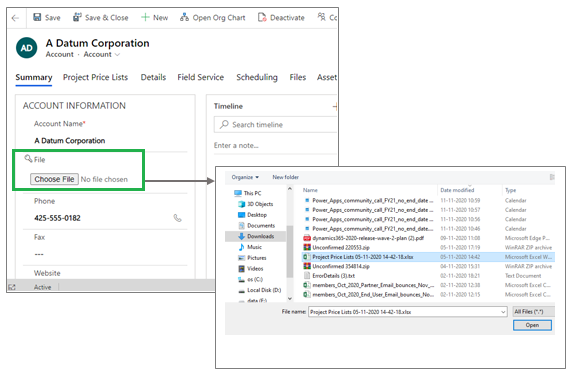Select Desktop folder in tree
This screenshot has width=572, height=377.
252,215
